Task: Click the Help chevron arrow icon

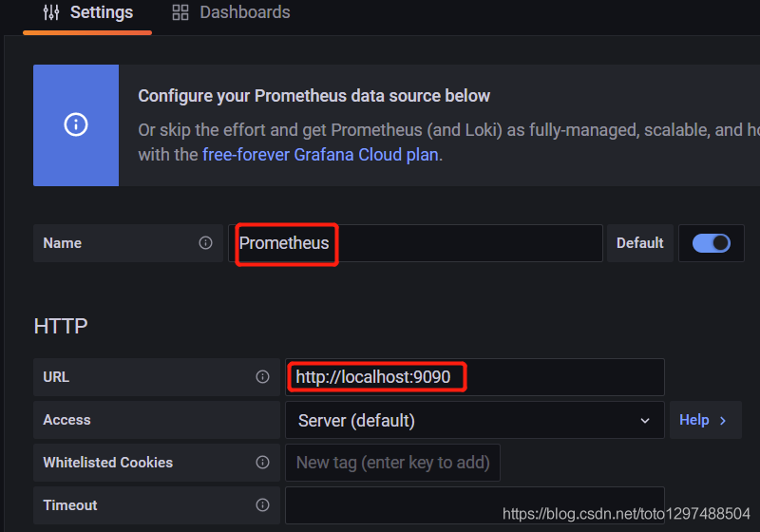Action: pos(723,420)
